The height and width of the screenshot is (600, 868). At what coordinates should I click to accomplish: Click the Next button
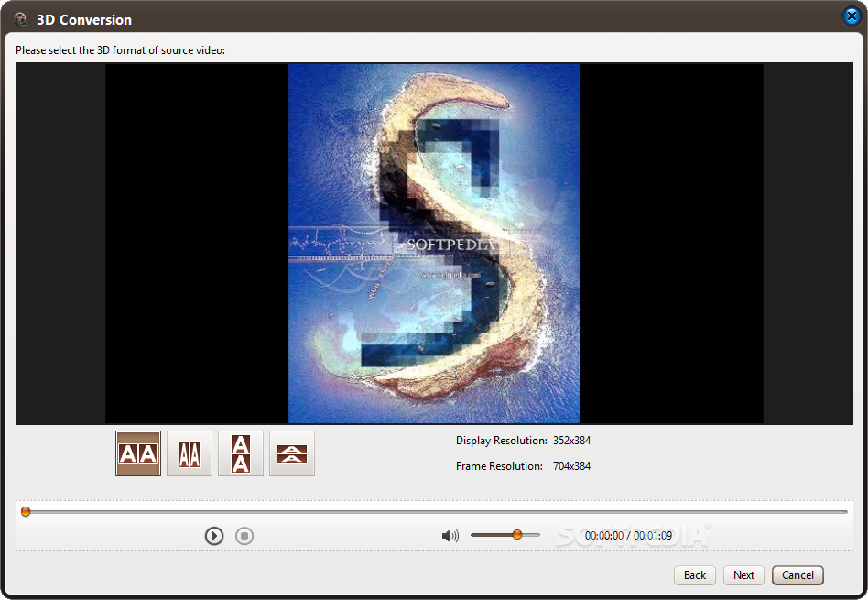743,575
